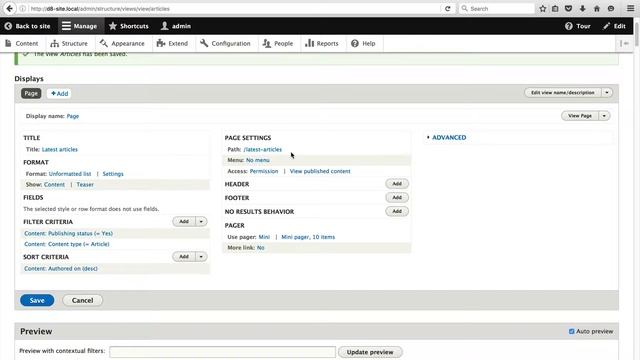The image size is (640, 360).
Task: Open the admin user menu
Action: [x=176, y=26]
